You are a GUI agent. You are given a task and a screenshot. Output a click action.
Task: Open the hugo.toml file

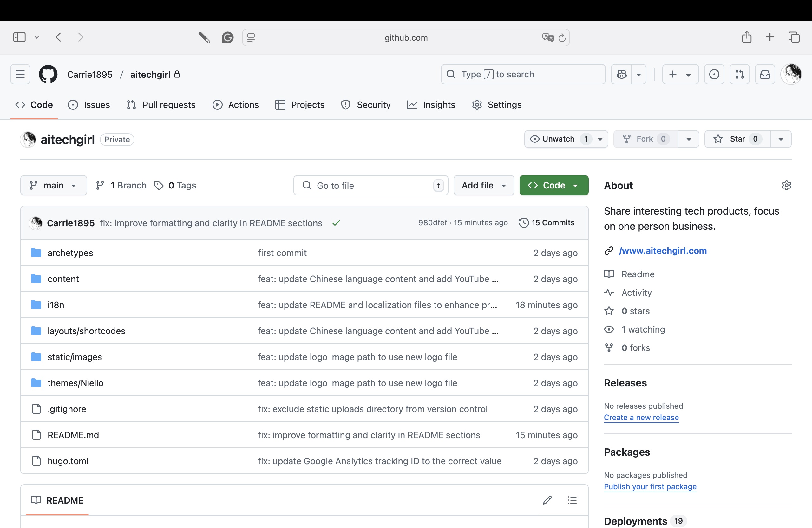pyautogui.click(x=68, y=461)
